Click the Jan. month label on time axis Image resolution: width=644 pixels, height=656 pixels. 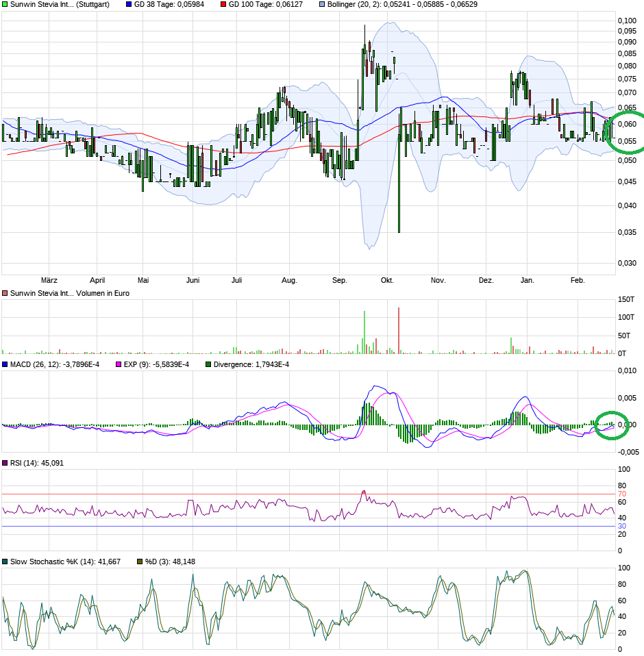coord(528,280)
